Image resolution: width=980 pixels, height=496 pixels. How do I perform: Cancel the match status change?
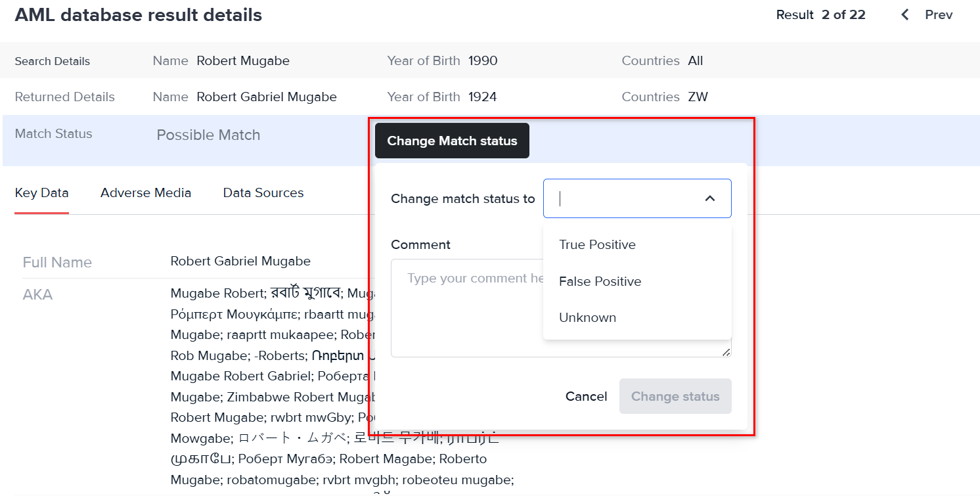(x=586, y=396)
